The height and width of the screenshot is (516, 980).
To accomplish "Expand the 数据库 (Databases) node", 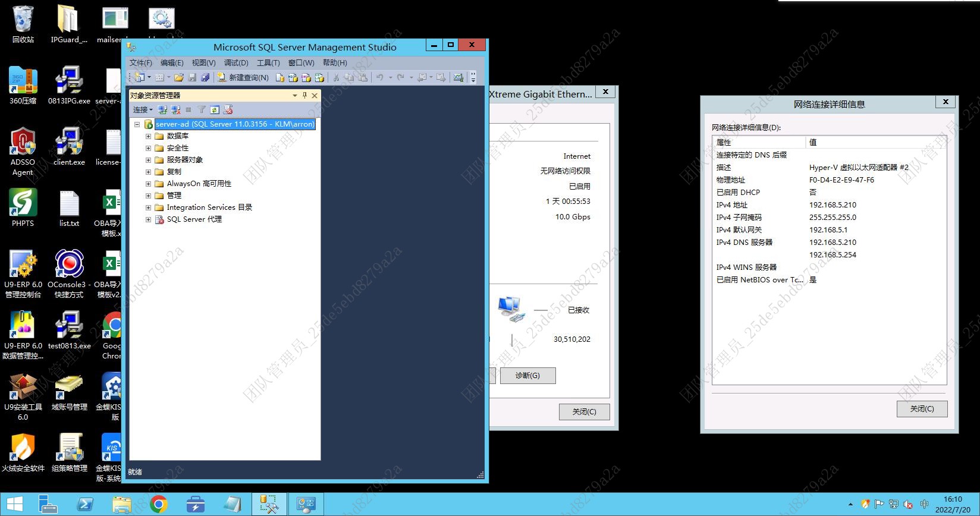I will click(x=148, y=136).
